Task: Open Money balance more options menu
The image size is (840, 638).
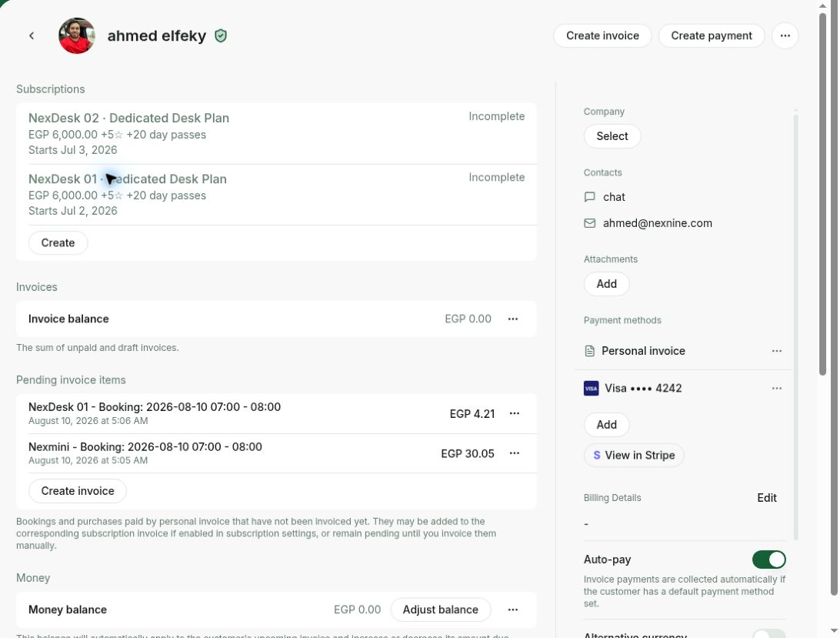Action: (512, 610)
